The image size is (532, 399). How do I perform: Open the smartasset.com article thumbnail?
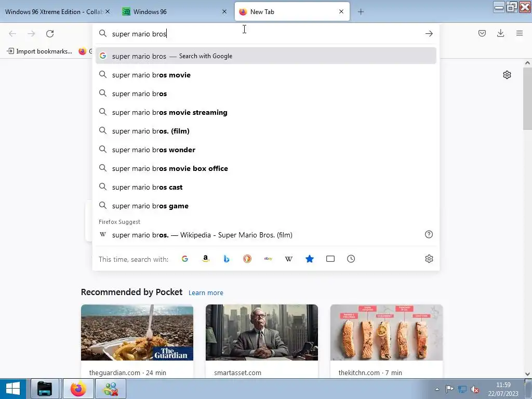coord(262,332)
